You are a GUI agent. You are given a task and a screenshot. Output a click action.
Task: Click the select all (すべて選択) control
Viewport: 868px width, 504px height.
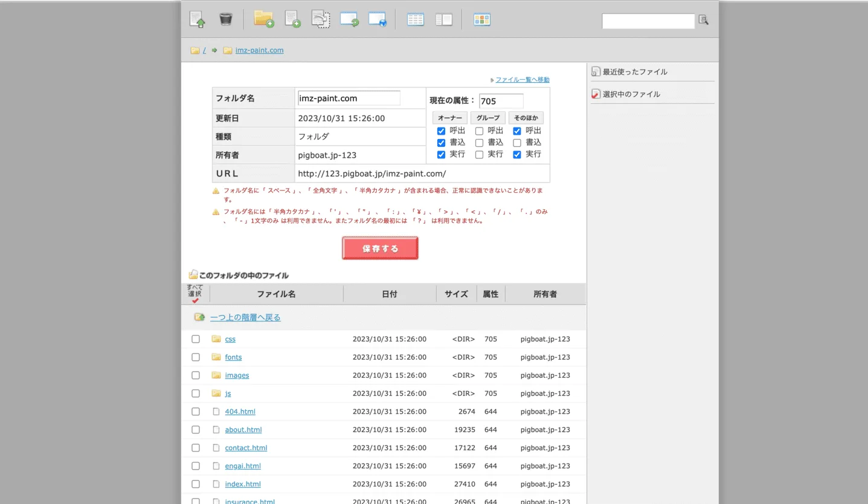[195, 294]
